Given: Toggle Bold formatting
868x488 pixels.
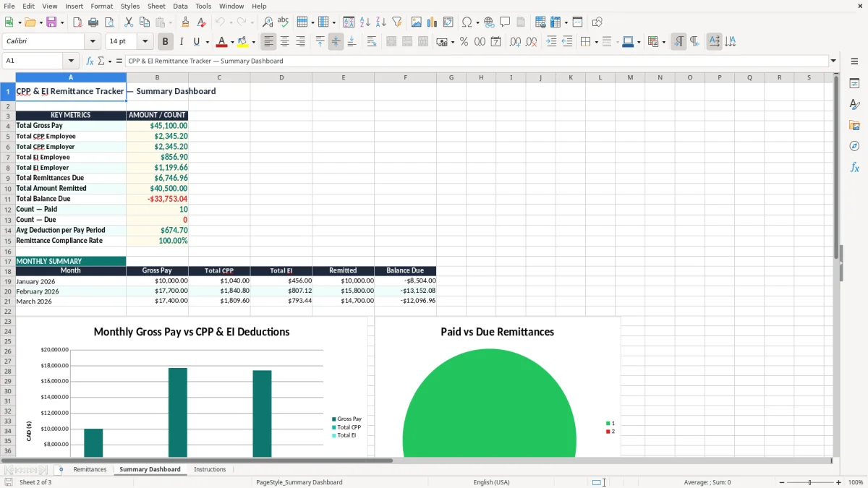Looking at the screenshot, I should (x=166, y=42).
